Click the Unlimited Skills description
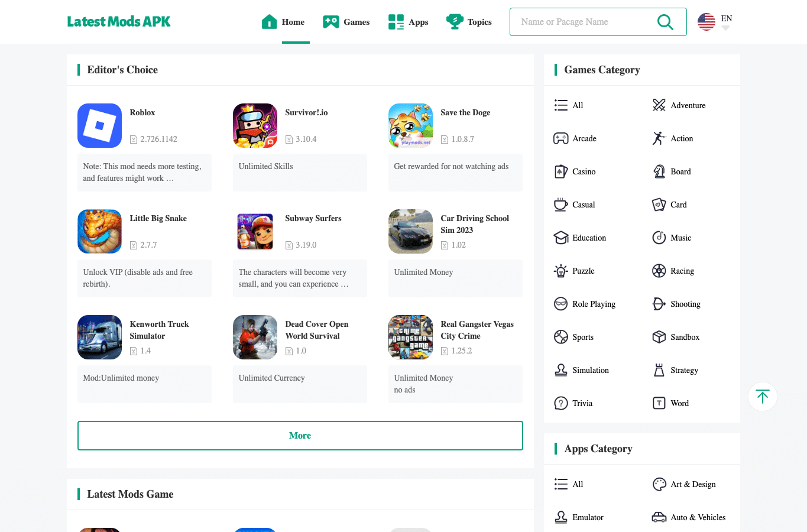 pos(265,166)
